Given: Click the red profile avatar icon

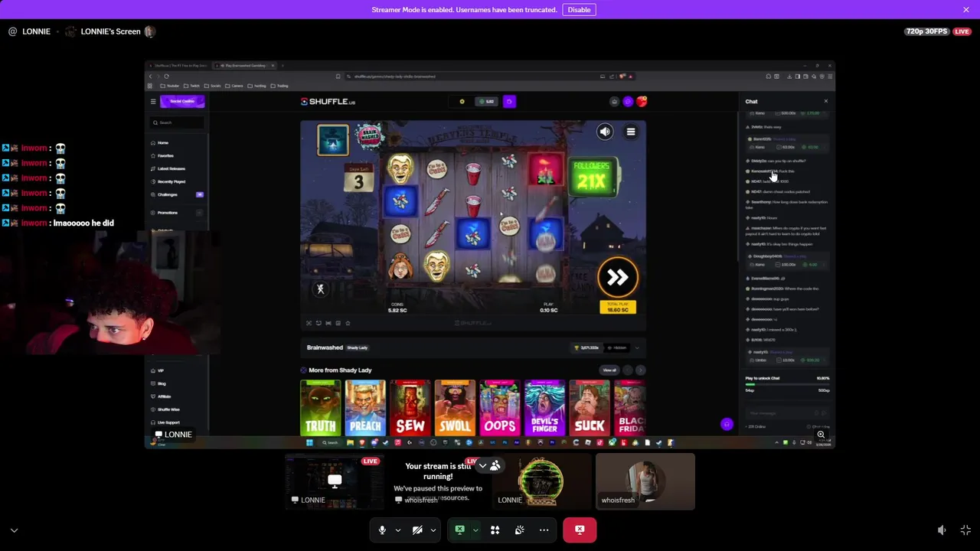Looking at the screenshot, I should coord(642,102).
